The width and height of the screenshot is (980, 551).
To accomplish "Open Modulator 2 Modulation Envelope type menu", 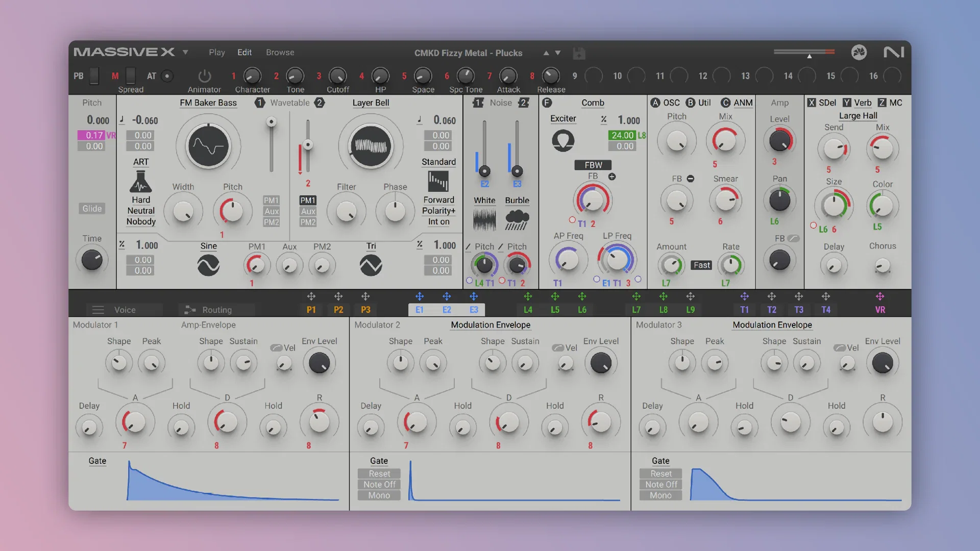I will 491,325.
